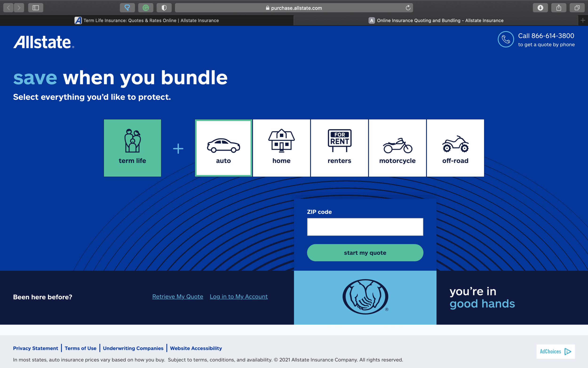588x368 pixels.
Task: Show Safari downloads
Action: 540,8
